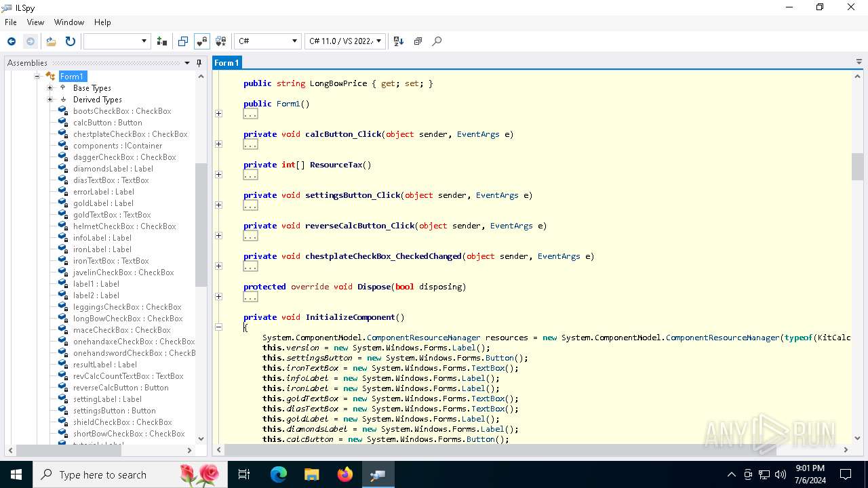This screenshot has width=868, height=488.
Task: Collapse the InitializeComponent method body
Action: pos(218,327)
